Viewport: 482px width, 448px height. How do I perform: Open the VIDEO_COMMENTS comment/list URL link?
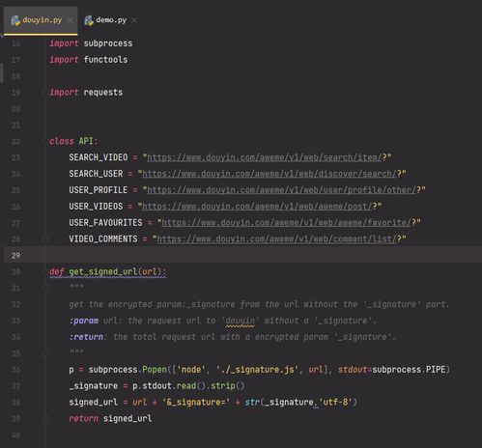click(x=276, y=239)
